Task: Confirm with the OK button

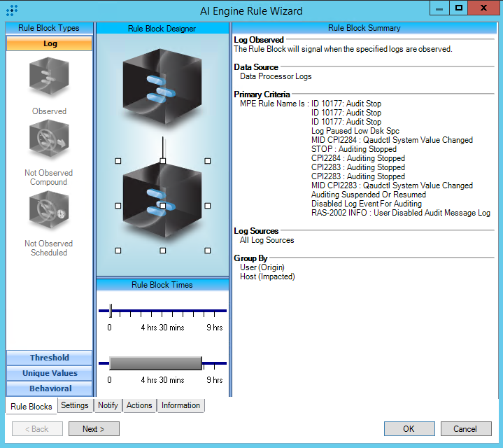Action: pyautogui.click(x=409, y=429)
